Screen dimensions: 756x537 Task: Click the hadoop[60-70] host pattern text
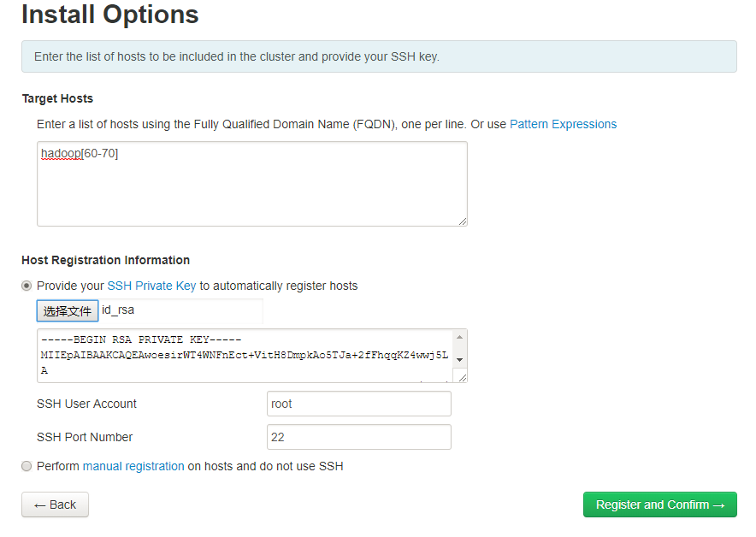(80, 153)
